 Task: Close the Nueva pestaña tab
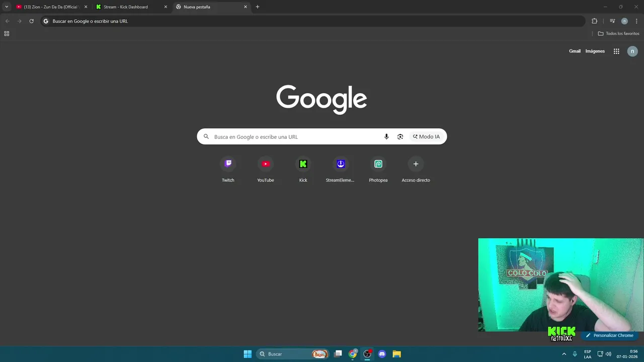tap(246, 7)
